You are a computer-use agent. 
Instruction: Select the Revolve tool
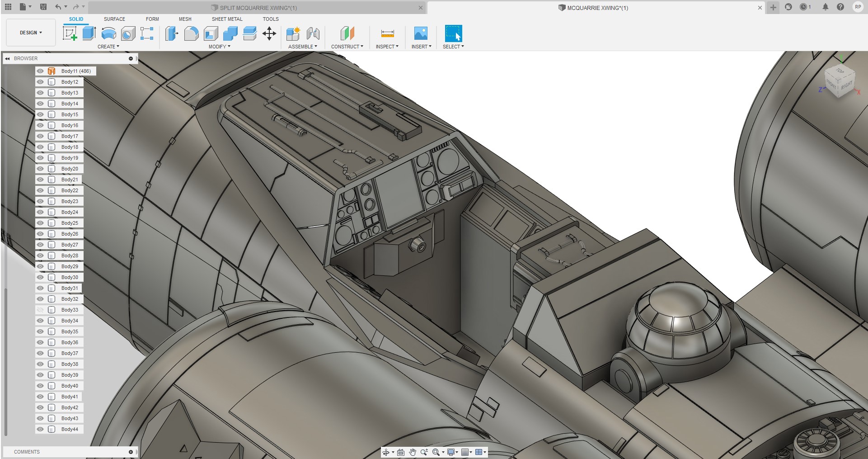coord(108,33)
